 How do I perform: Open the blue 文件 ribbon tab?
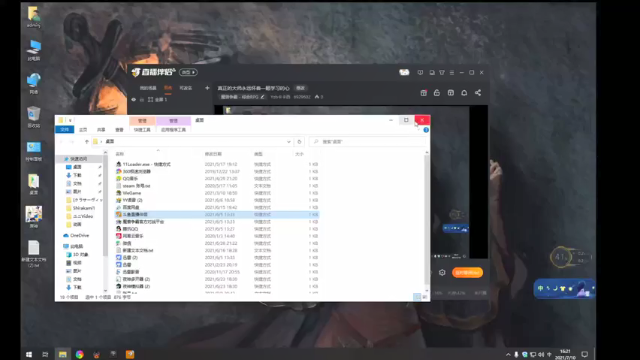(64, 130)
